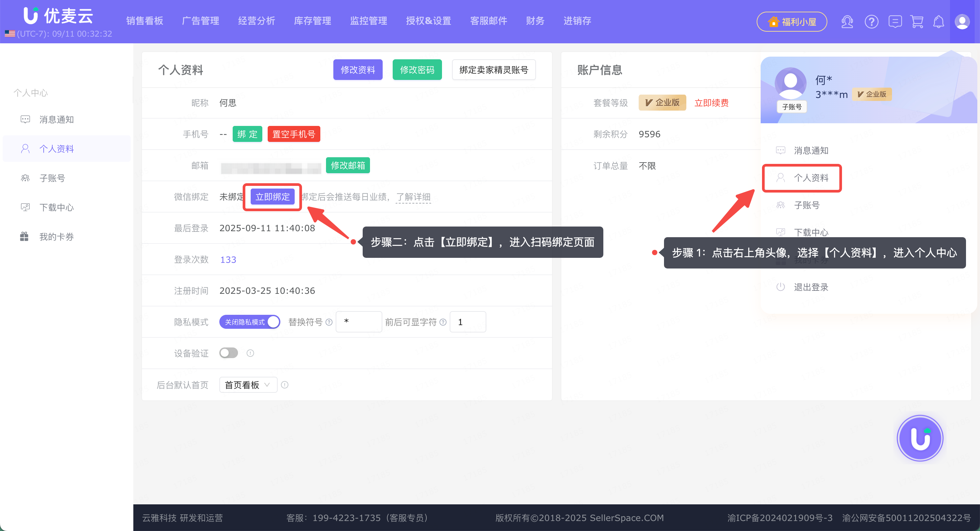Open the shopping cart icon
The image size is (980, 531).
[x=917, y=22]
